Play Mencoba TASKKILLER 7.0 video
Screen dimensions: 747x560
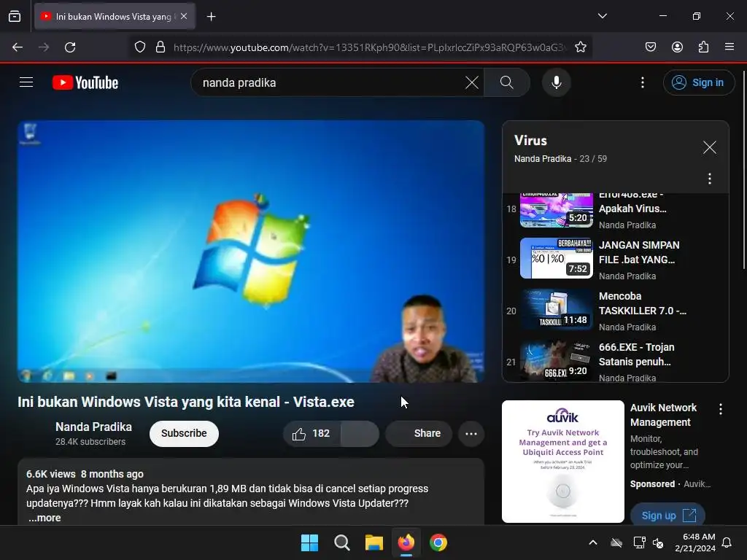pos(616,311)
